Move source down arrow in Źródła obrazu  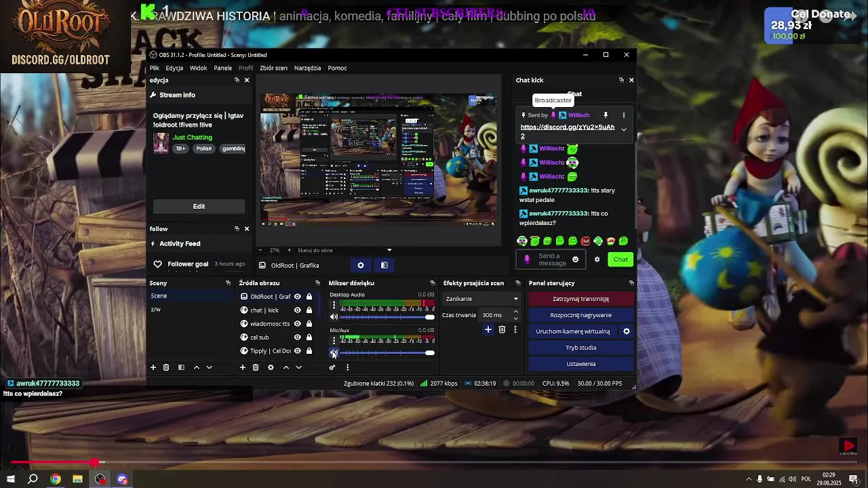click(298, 367)
